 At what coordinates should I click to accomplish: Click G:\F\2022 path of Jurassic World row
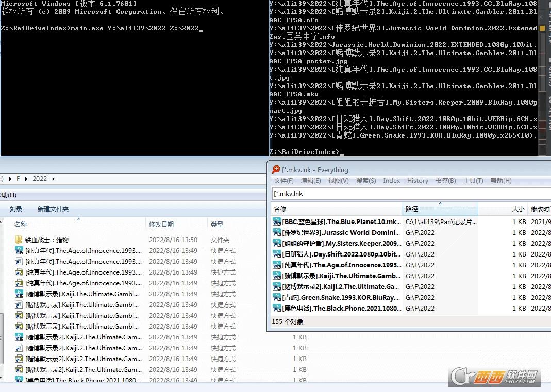(x=420, y=232)
